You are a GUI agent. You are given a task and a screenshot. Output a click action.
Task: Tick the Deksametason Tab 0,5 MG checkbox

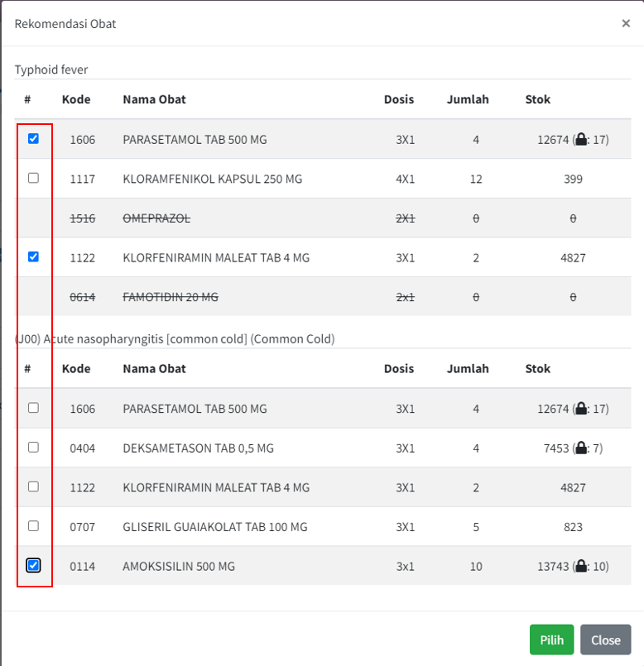pos(33,448)
